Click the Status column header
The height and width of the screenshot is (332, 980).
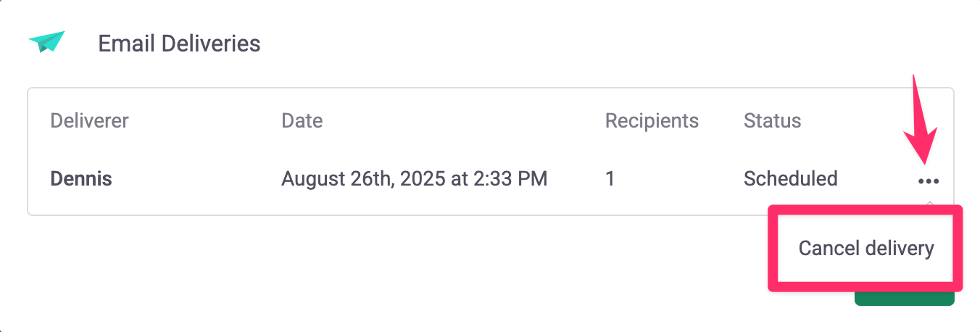click(773, 120)
